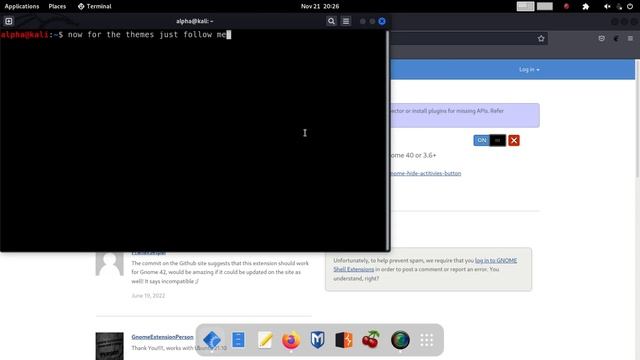Open Firefox application hamburger menu
The height and width of the screenshot is (360, 640).
[630, 38]
